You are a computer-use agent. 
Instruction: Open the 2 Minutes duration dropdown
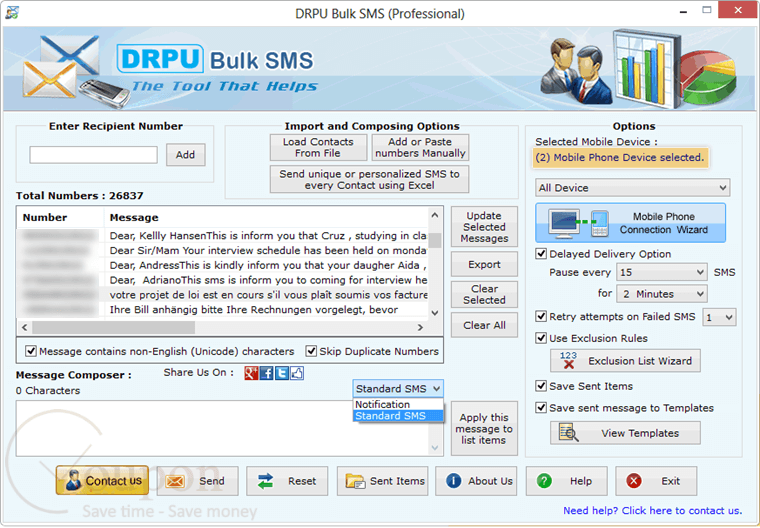click(x=662, y=294)
